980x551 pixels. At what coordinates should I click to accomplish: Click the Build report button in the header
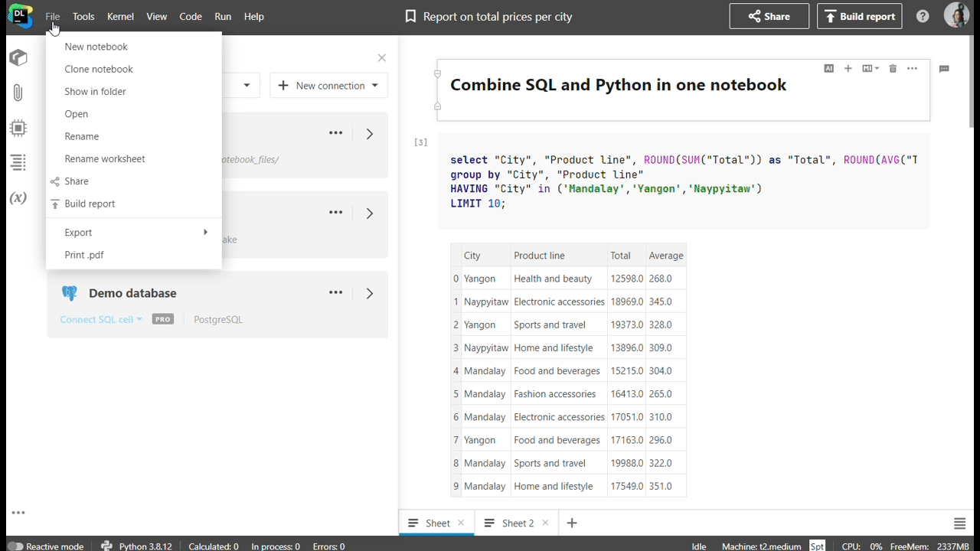859,16
